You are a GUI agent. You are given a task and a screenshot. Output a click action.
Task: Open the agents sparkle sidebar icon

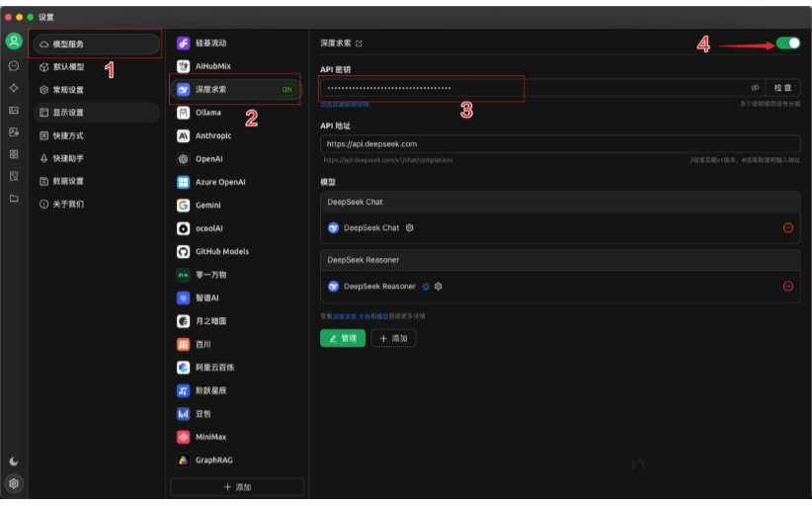click(14, 88)
